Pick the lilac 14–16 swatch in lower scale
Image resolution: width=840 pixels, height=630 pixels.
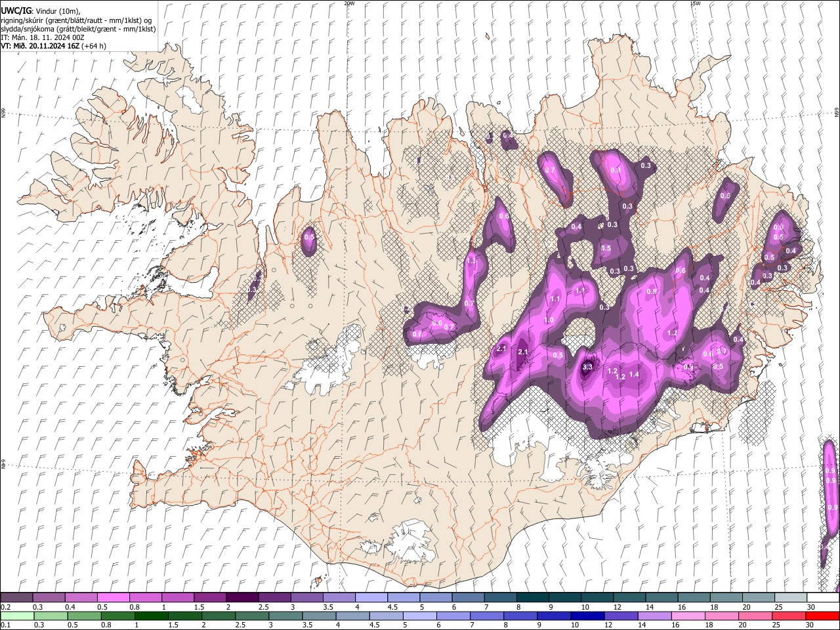pyautogui.click(x=654, y=616)
